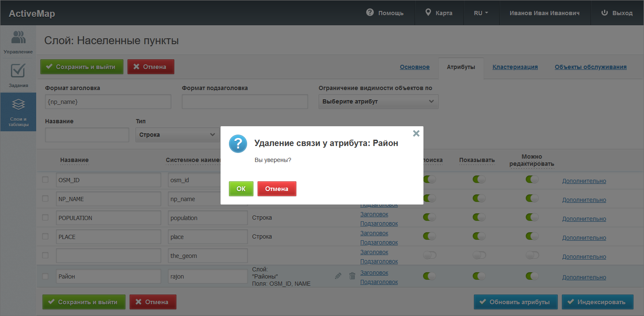Click the pencil edit icon for Район
The height and width of the screenshot is (316, 644).
tap(338, 276)
